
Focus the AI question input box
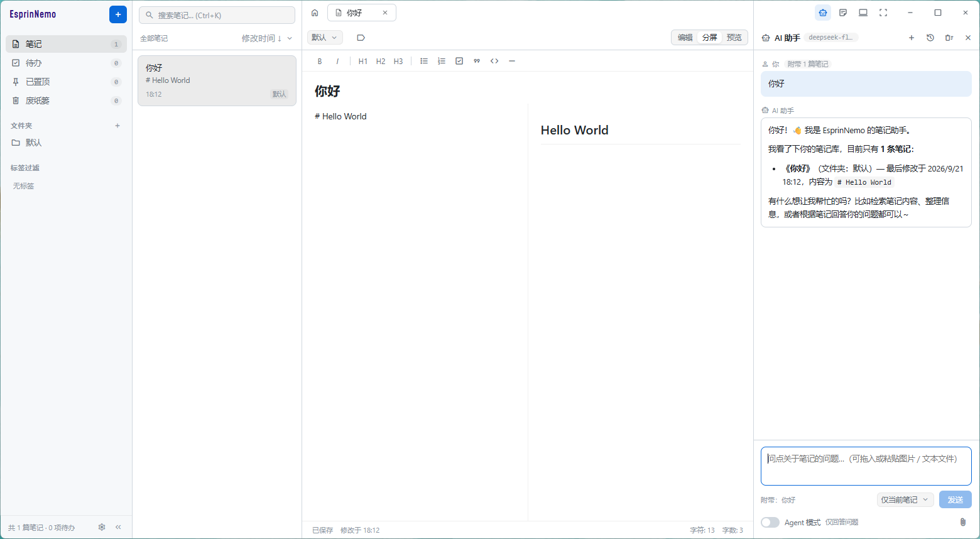coord(866,466)
